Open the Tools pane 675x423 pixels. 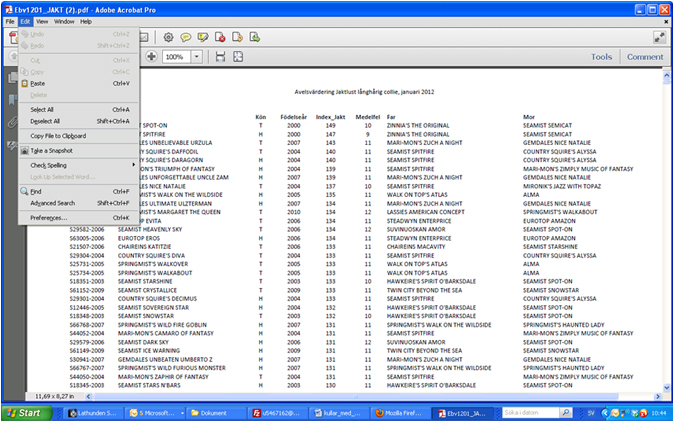(x=601, y=57)
